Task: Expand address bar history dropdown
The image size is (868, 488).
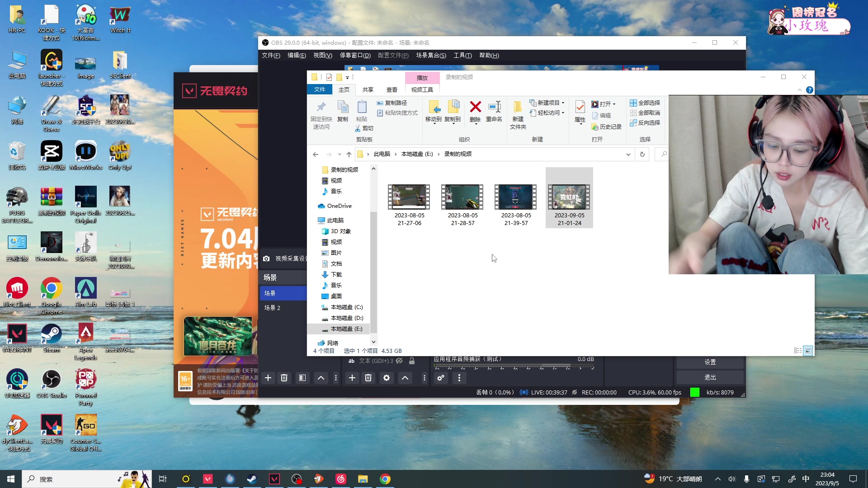Action: click(628, 154)
